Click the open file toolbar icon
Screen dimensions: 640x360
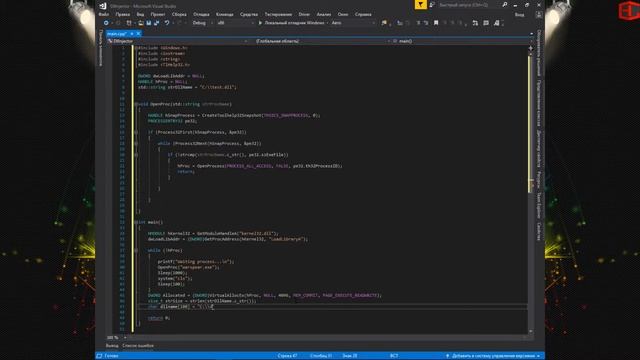point(141,23)
